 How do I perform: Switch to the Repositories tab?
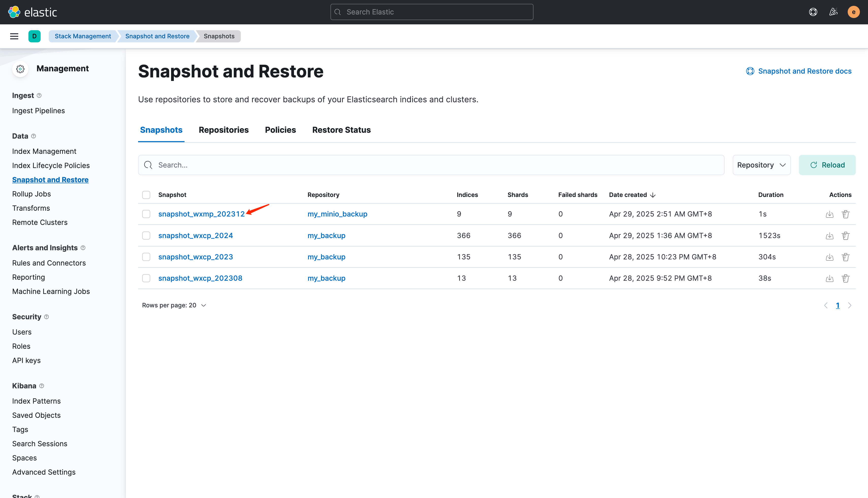point(223,130)
